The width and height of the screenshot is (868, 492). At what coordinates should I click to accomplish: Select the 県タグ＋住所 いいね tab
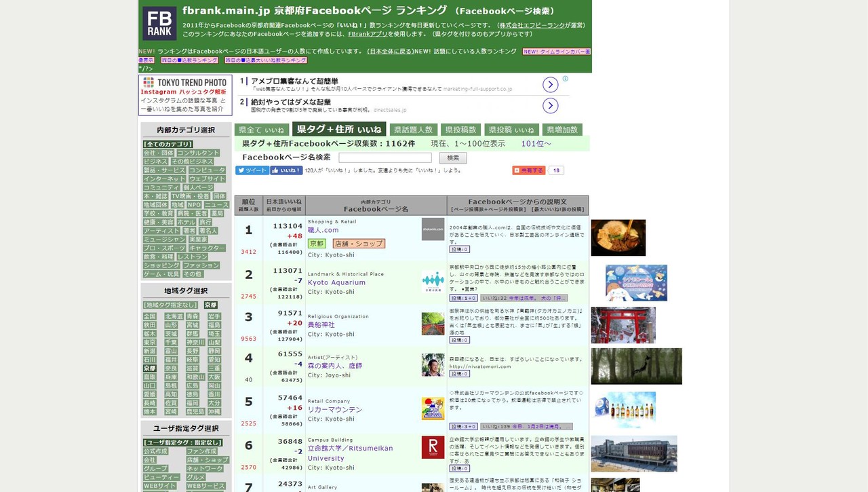pyautogui.click(x=339, y=129)
